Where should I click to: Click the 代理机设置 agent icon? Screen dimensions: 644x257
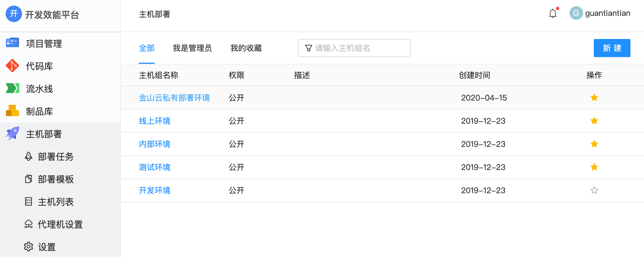tap(28, 224)
